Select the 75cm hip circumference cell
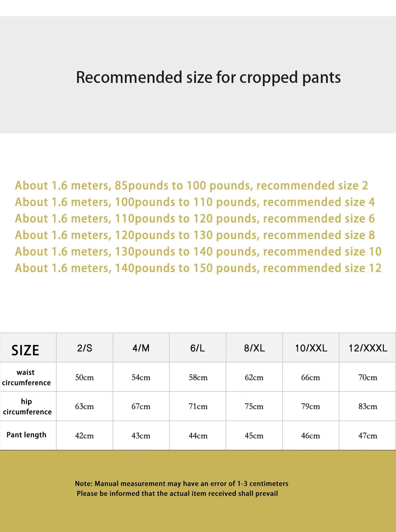 (x=254, y=406)
